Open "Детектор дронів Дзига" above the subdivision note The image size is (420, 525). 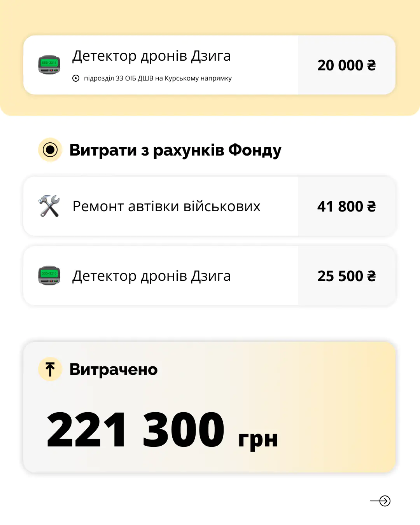click(151, 56)
